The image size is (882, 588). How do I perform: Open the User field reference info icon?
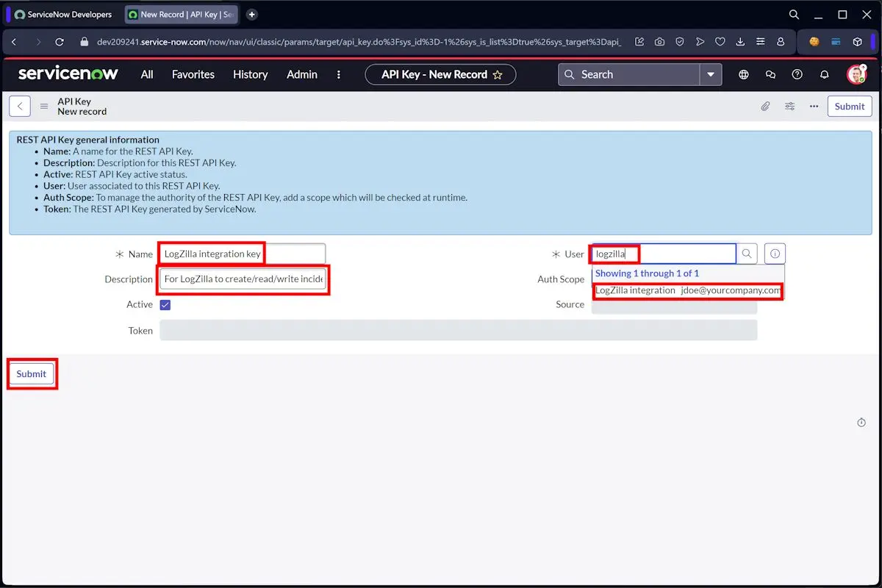(774, 253)
